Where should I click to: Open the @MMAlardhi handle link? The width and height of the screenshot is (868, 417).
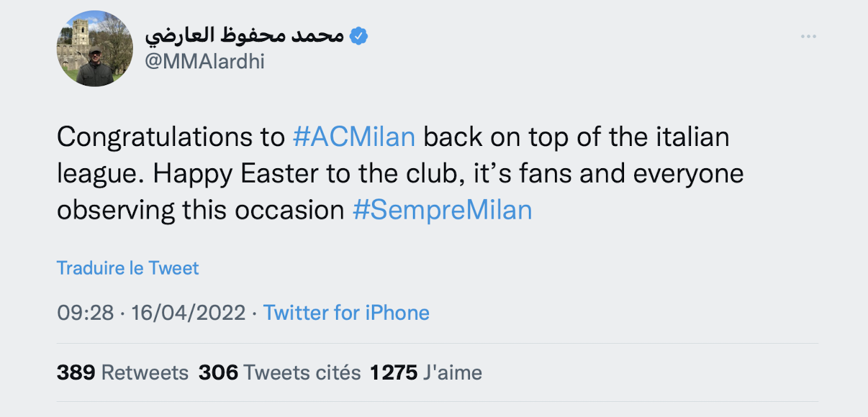(x=204, y=62)
